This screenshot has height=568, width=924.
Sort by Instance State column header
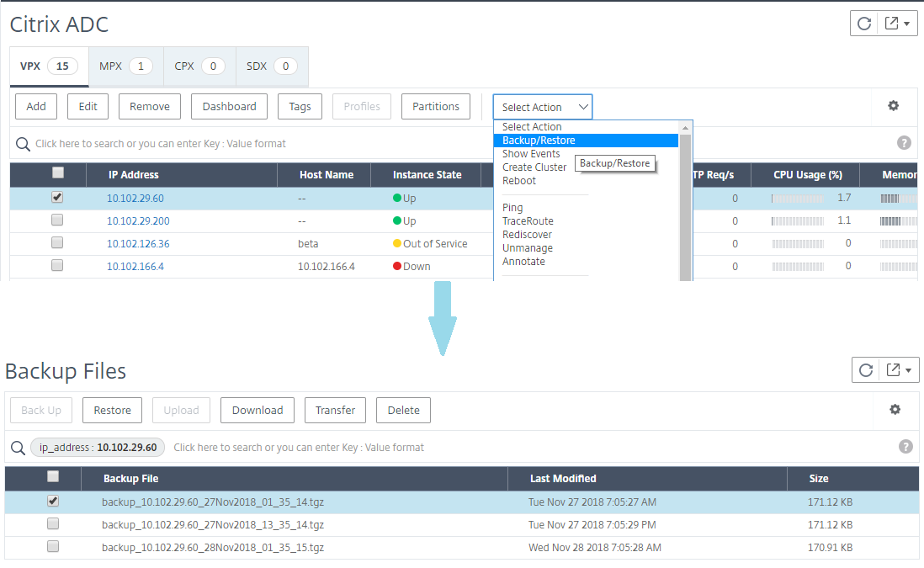[x=427, y=175]
